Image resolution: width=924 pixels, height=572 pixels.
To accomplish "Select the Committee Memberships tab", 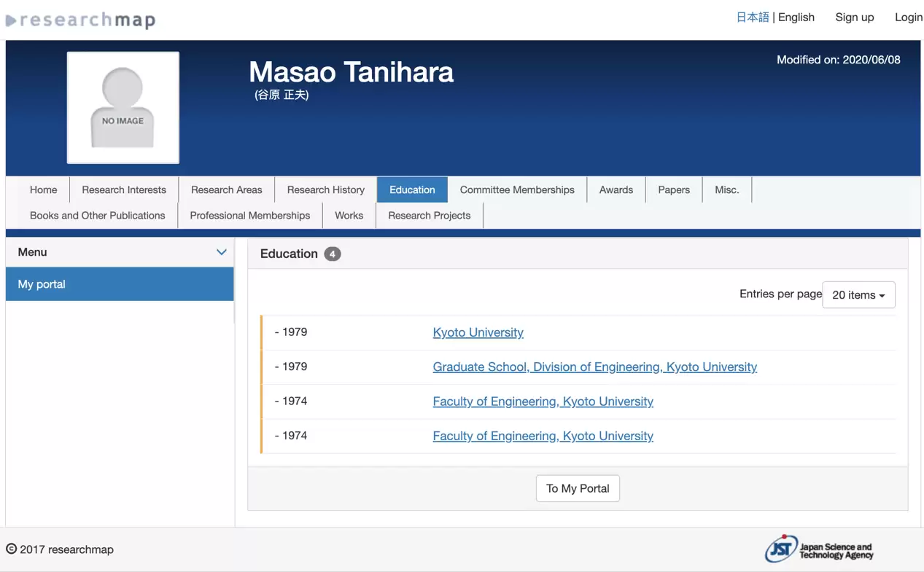I will tap(516, 189).
